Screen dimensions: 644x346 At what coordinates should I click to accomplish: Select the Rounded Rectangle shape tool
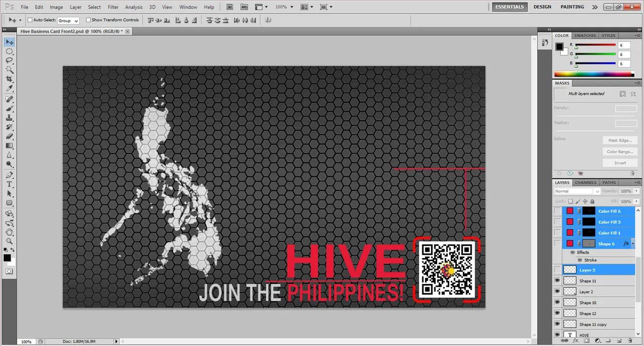point(9,203)
